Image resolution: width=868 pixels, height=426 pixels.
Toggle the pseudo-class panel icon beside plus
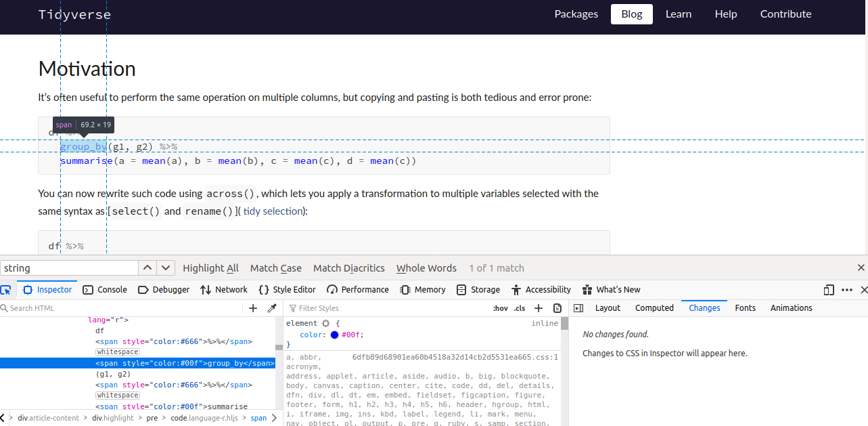(500, 308)
